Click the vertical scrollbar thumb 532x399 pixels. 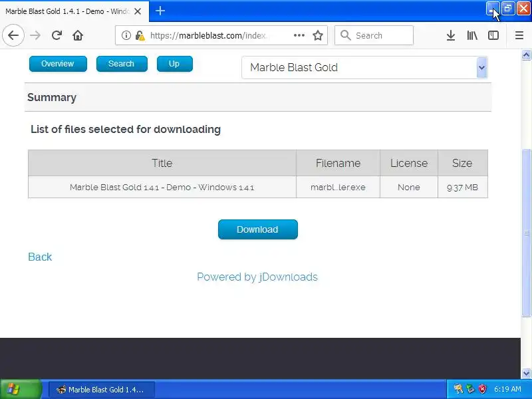coord(526,233)
